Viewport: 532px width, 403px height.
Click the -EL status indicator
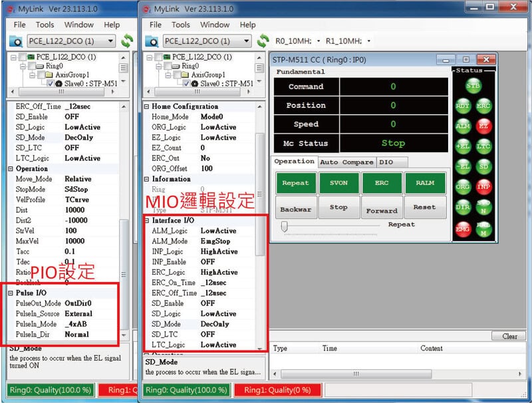click(x=463, y=166)
